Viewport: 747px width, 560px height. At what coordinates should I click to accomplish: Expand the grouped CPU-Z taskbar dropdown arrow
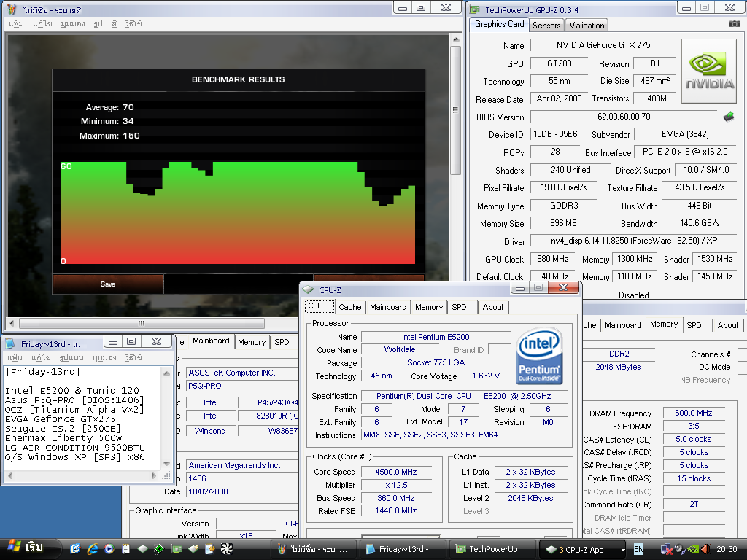pos(623,550)
